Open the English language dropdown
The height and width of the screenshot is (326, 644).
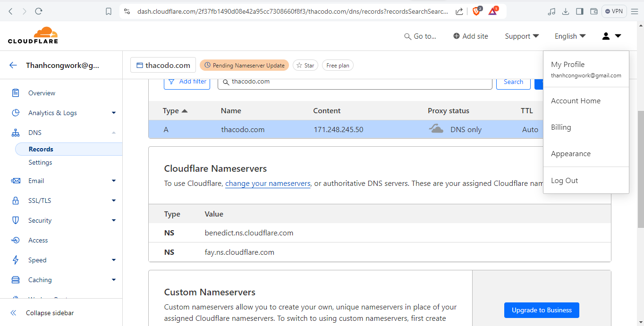(570, 36)
